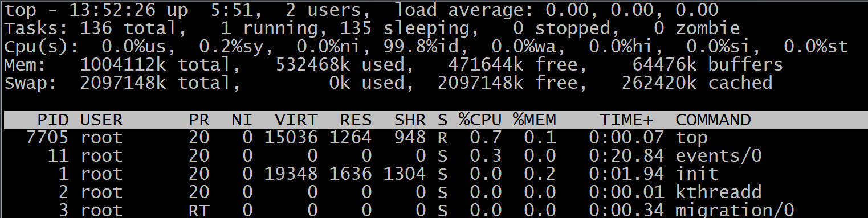868x218 pixels.
Task: Click the RES column header
Action: pos(356,120)
